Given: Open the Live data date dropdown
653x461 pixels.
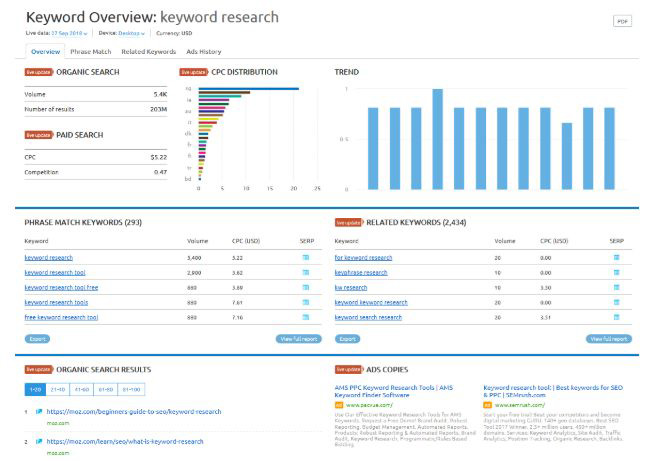Looking at the screenshot, I should (70, 33).
